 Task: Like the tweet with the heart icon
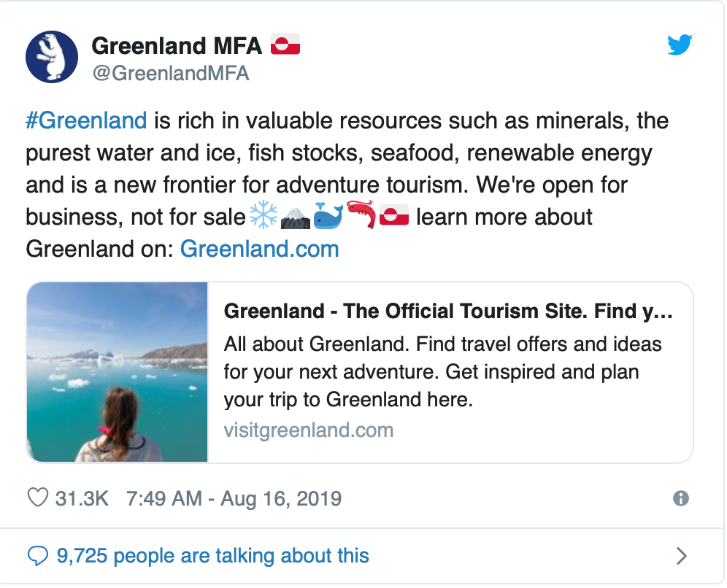click(38, 498)
